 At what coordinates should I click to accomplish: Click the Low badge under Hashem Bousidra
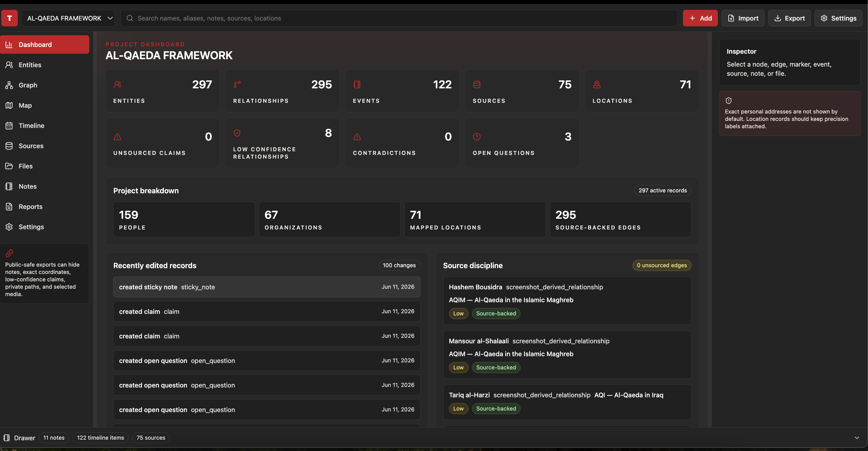[x=458, y=313]
